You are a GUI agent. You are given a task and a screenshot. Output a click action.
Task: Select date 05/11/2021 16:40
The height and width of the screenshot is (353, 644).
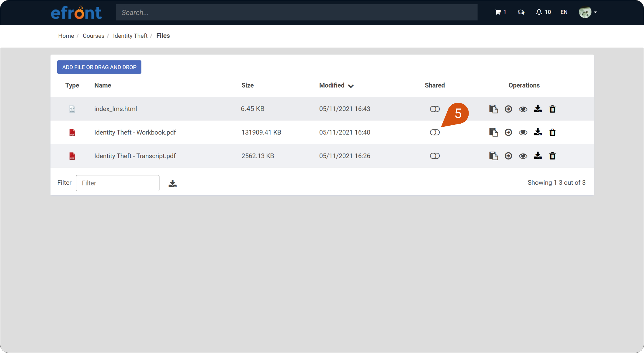pos(345,132)
